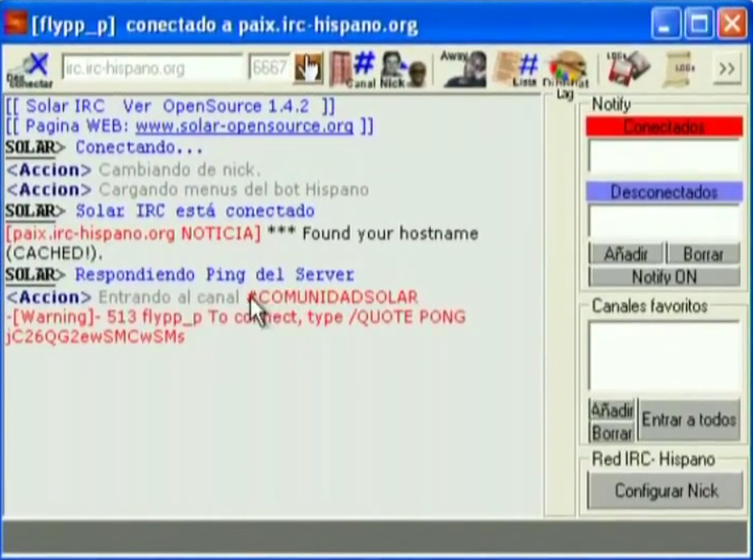Screen dimensions: 753x560
Task: Click the Desconectar toolbar icon
Action: tap(30, 70)
